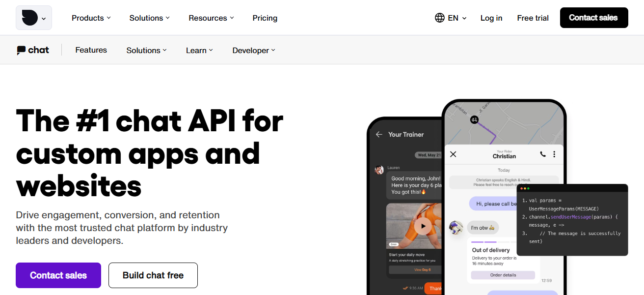The image size is (644, 295).
Task: Open the Log in link
Action: [x=491, y=18]
